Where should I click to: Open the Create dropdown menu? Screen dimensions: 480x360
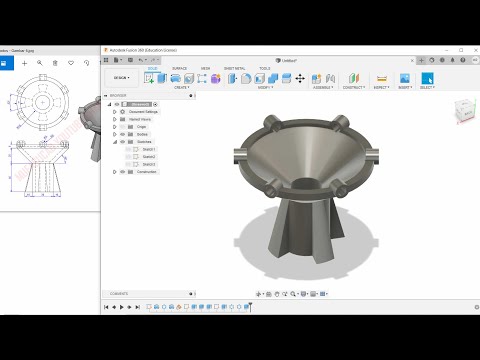pos(182,87)
